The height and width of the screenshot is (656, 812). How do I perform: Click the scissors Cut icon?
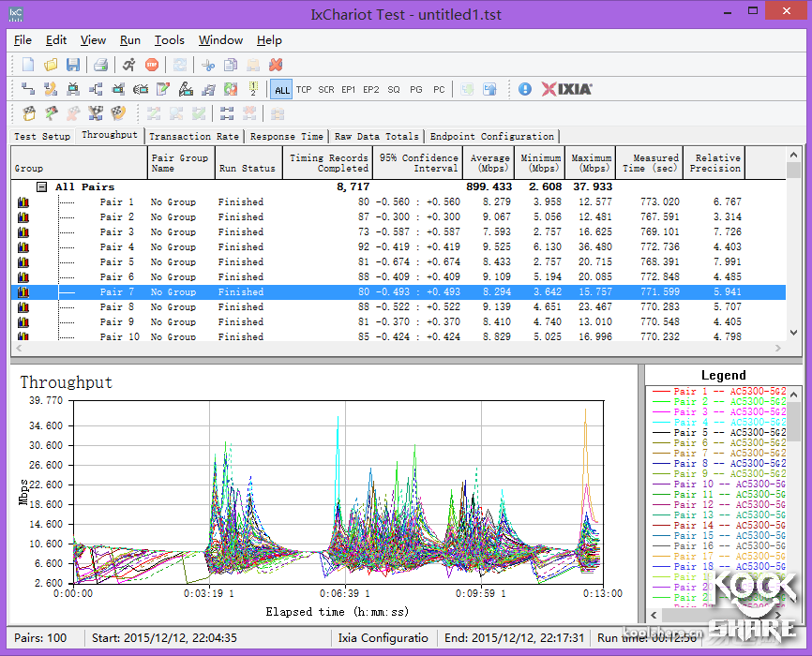(208, 65)
